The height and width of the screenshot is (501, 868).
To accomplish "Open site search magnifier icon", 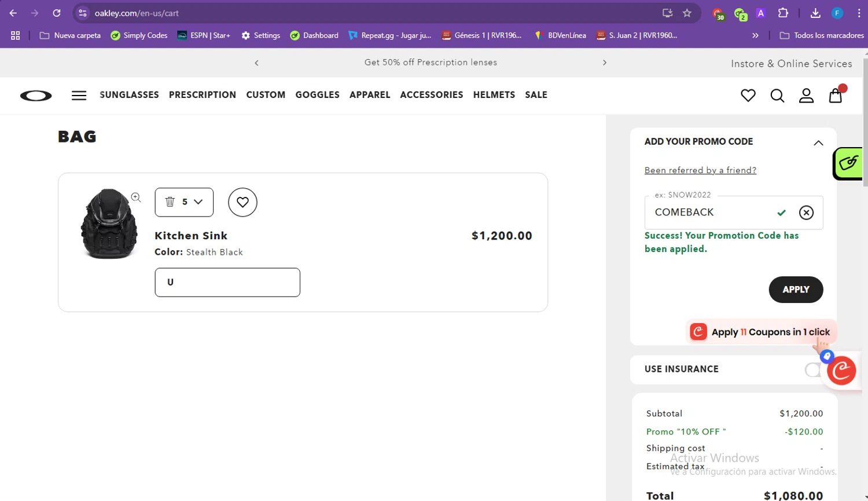I will [777, 96].
